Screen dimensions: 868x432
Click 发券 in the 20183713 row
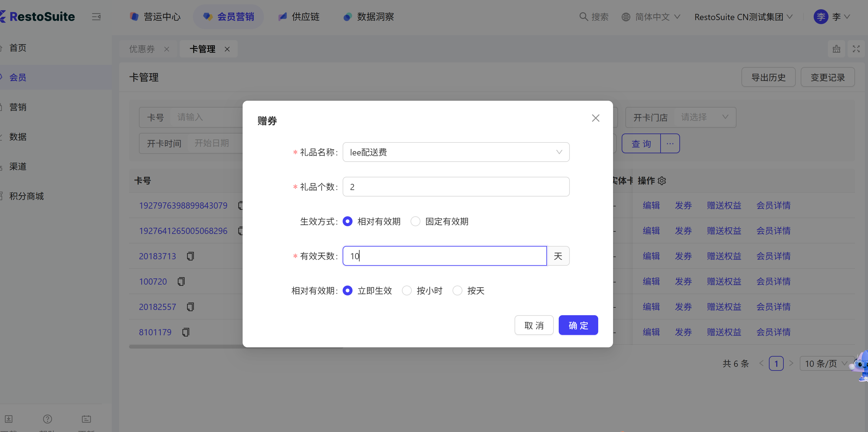[683, 256]
